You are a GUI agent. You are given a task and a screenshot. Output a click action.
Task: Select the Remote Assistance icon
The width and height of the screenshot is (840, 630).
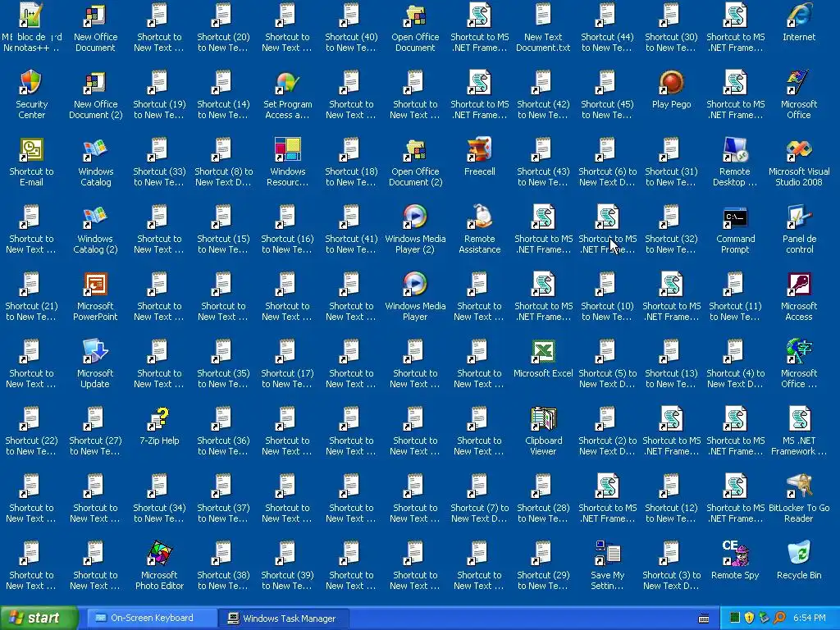coord(479,228)
